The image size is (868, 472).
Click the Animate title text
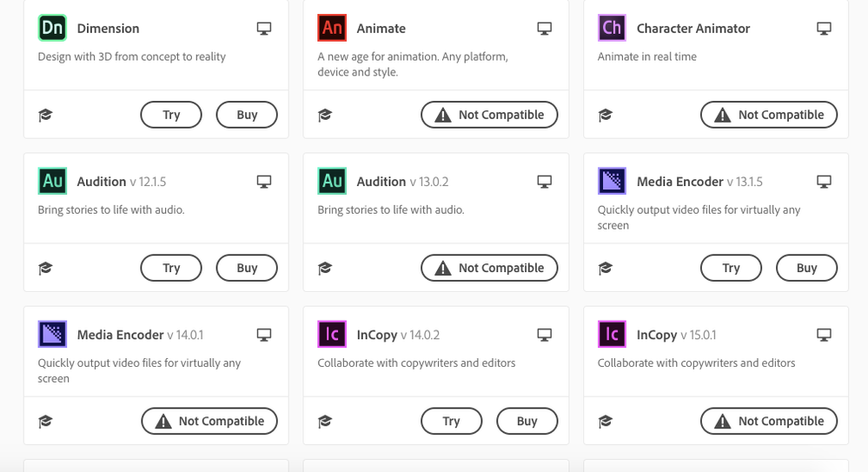click(x=381, y=29)
